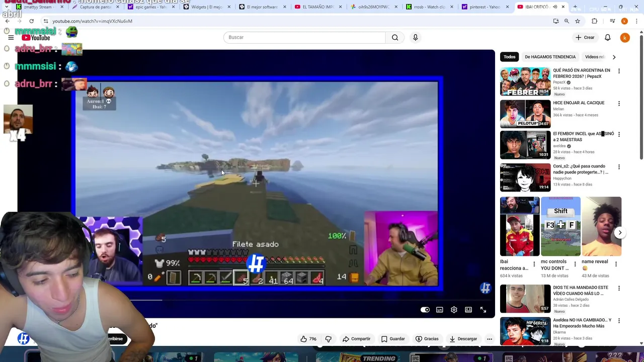Open the zoom magnifier in address bar

coord(567,21)
